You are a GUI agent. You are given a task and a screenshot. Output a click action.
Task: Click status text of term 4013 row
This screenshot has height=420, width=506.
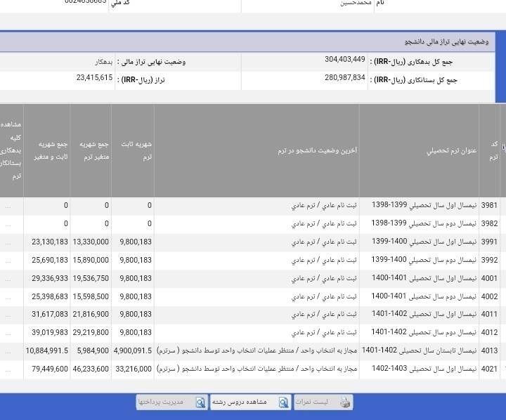point(257,350)
